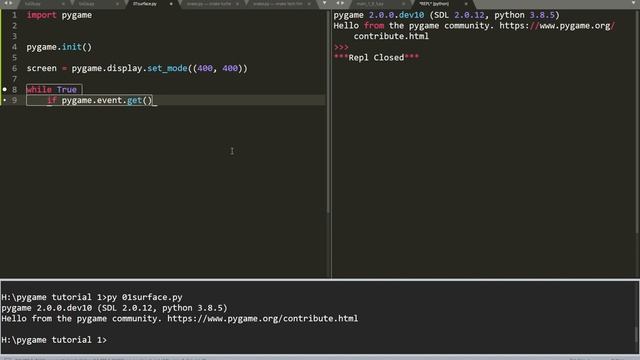The width and height of the screenshot is (640, 360).
Task: Click the second '400' value in set_mode
Action: pyautogui.click(x=230, y=68)
